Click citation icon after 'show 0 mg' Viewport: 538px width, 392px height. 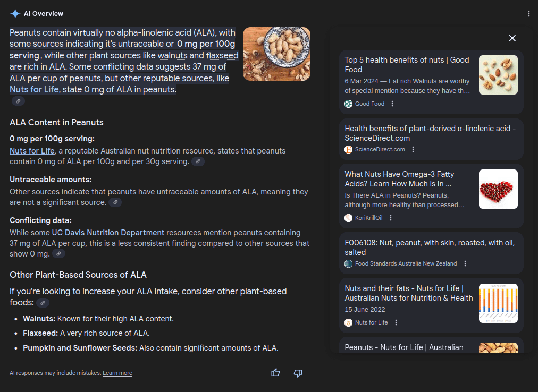click(58, 254)
